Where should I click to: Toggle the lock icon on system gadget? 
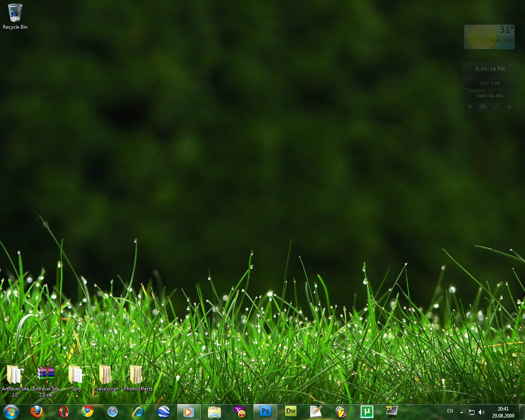tap(509, 107)
